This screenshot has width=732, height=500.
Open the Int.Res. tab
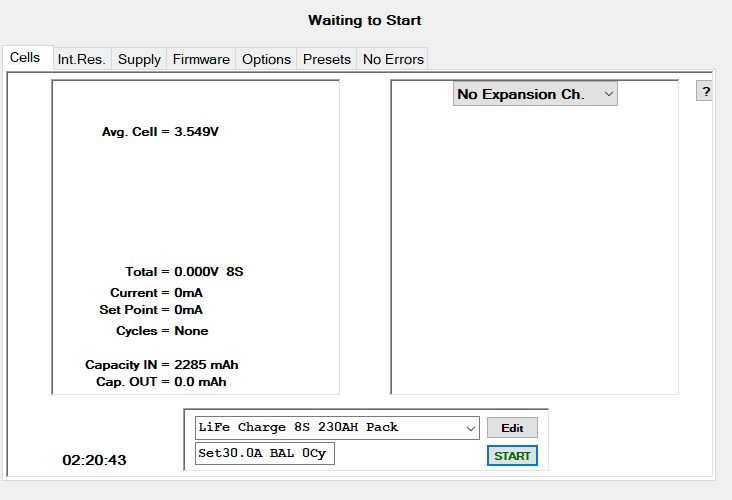(x=81, y=59)
